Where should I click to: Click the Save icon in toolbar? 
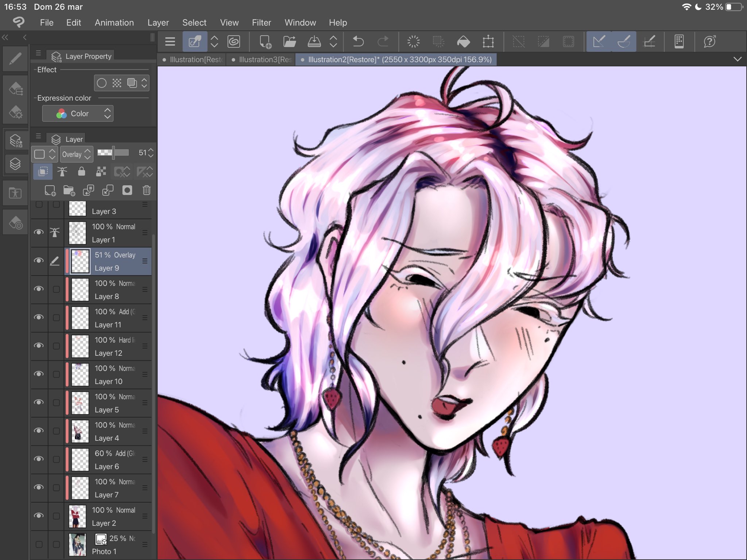[314, 42]
